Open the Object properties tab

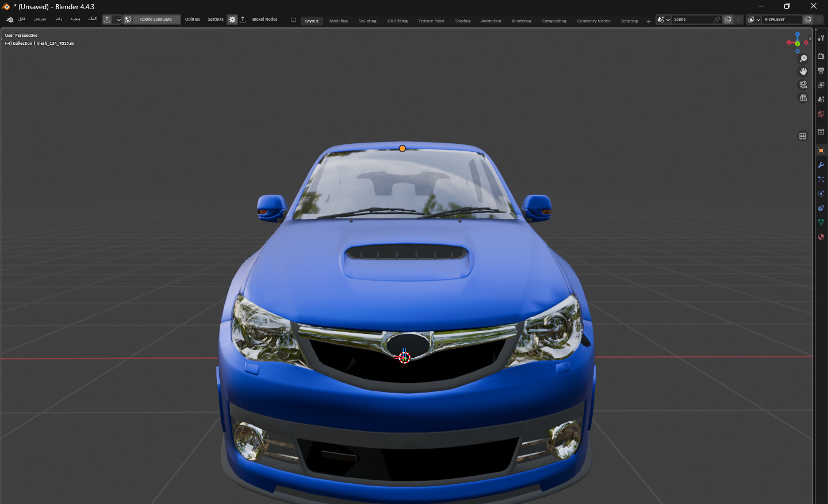point(821,151)
